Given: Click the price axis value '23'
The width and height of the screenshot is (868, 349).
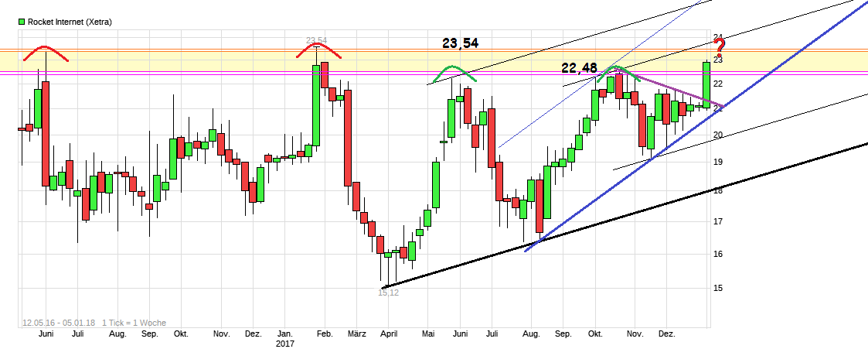Looking at the screenshot, I should point(718,60).
